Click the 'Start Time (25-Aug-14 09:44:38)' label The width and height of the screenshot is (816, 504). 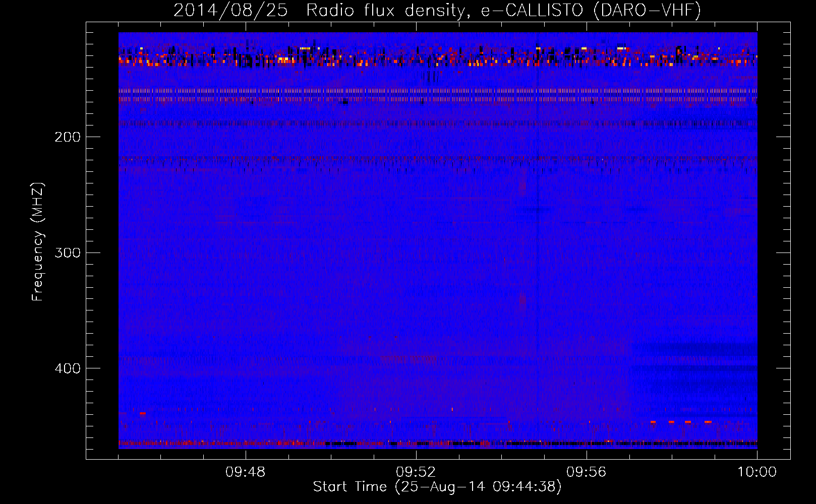click(x=437, y=487)
